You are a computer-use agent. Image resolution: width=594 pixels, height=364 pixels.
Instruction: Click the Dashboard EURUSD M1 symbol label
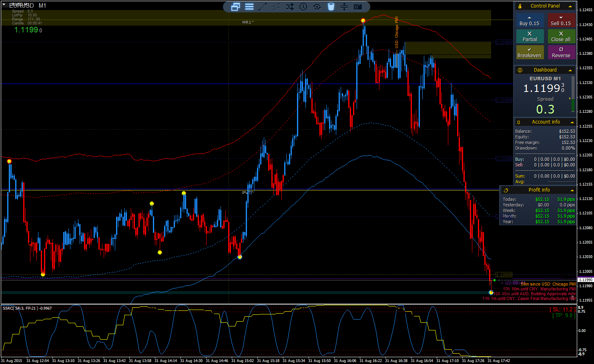(x=545, y=79)
